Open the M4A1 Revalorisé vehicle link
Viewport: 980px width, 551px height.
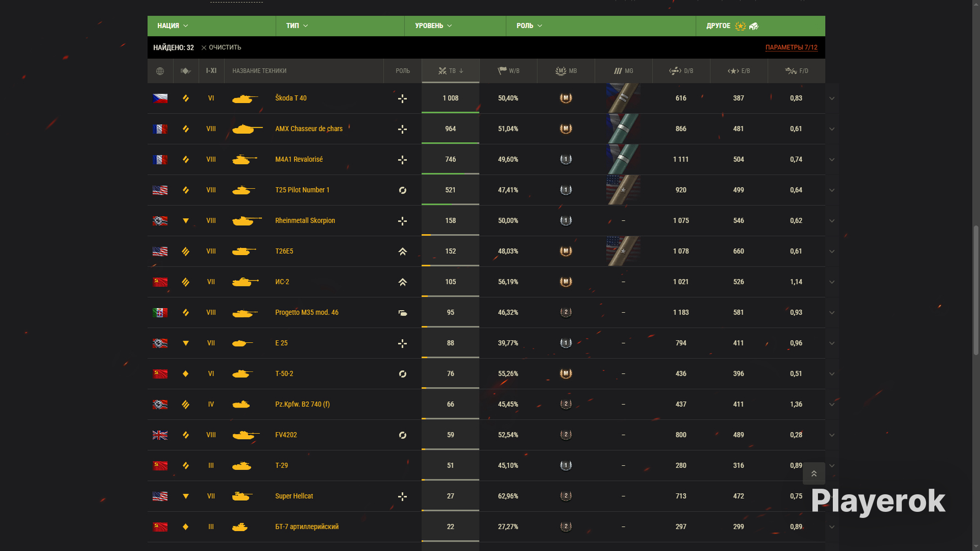299,159
